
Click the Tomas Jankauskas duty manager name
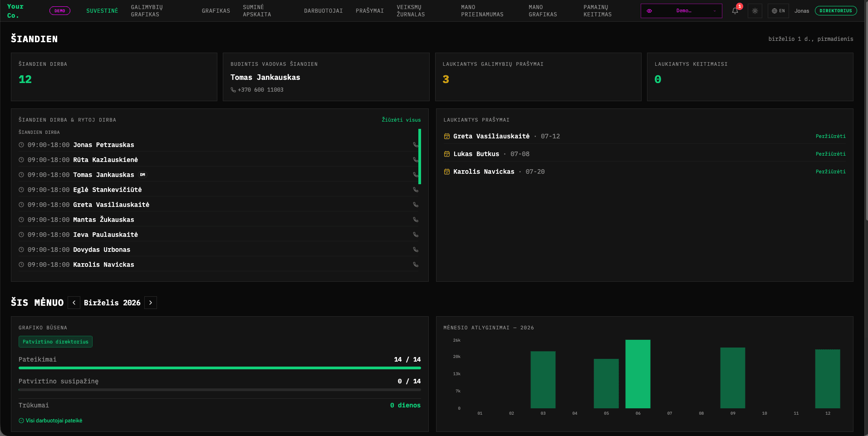265,77
